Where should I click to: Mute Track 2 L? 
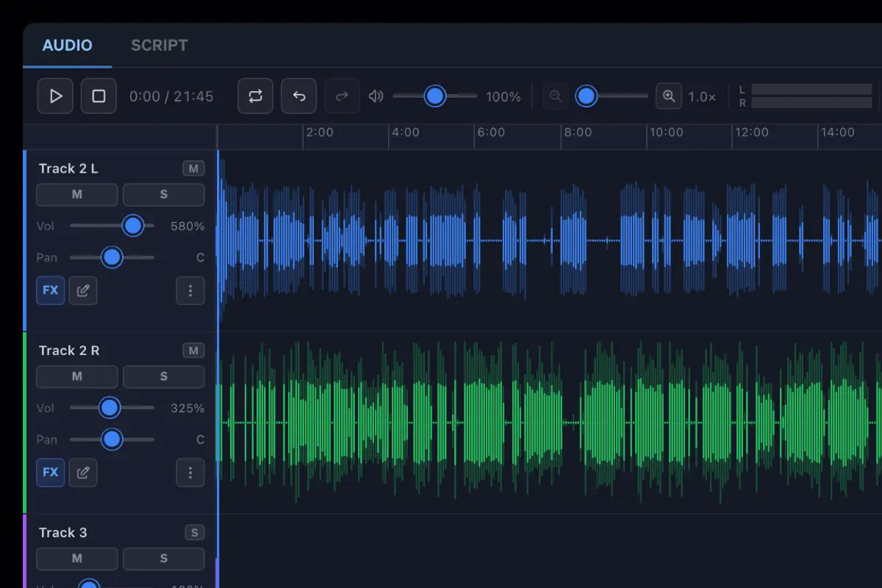pos(77,195)
